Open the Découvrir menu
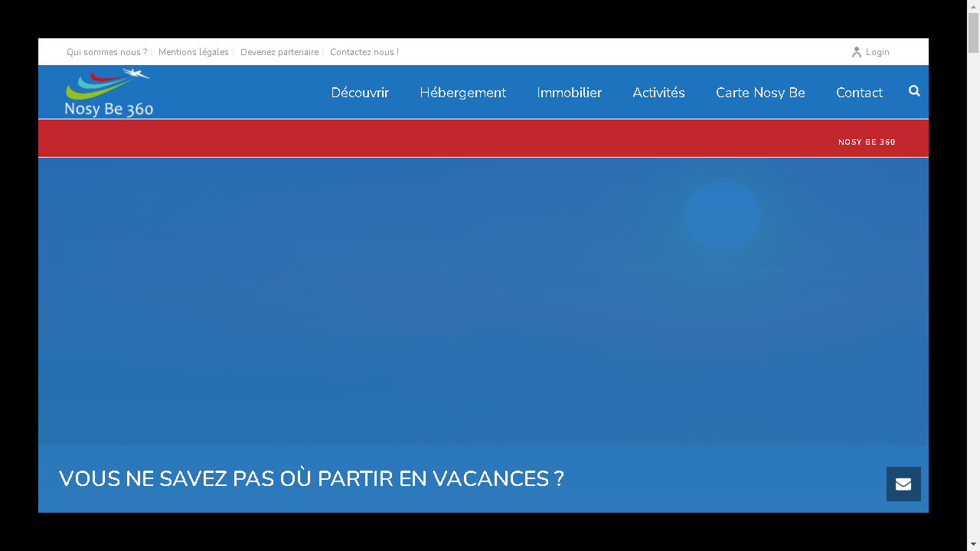Image resolution: width=980 pixels, height=551 pixels. [360, 93]
